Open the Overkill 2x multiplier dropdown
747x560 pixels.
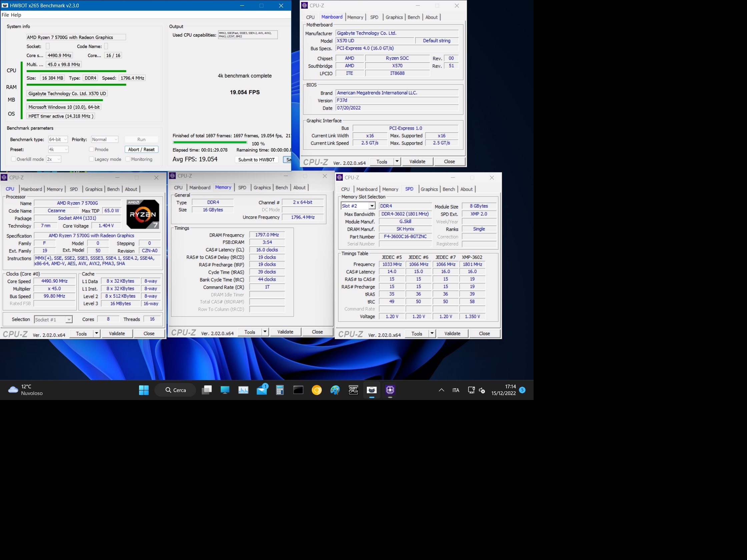[54, 159]
